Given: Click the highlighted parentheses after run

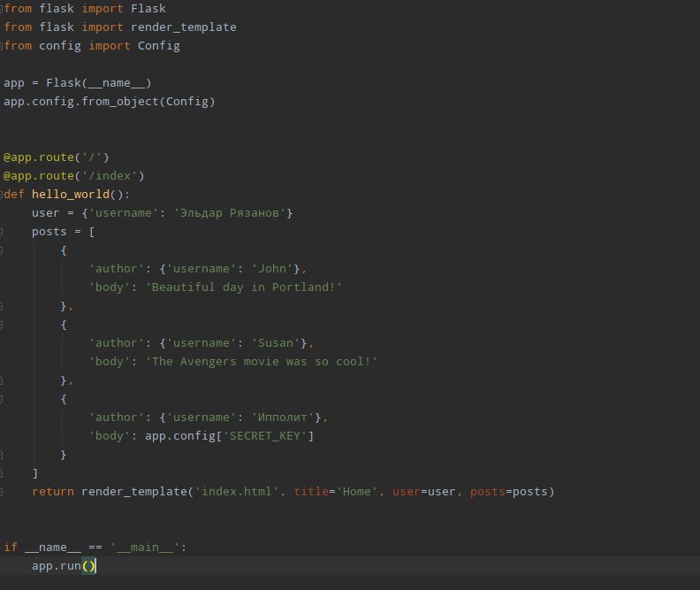Looking at the screenshot, I should [x=88, y=566].
